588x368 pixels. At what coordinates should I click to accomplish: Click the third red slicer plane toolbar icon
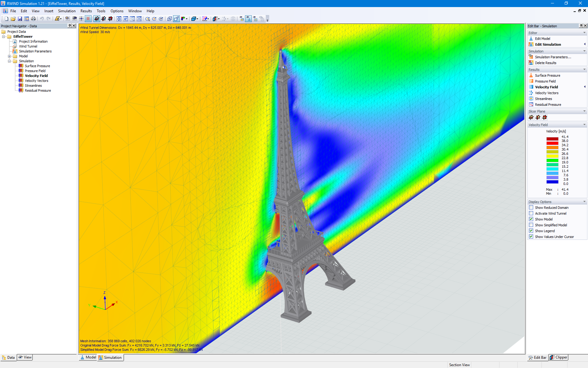(110, 19)
